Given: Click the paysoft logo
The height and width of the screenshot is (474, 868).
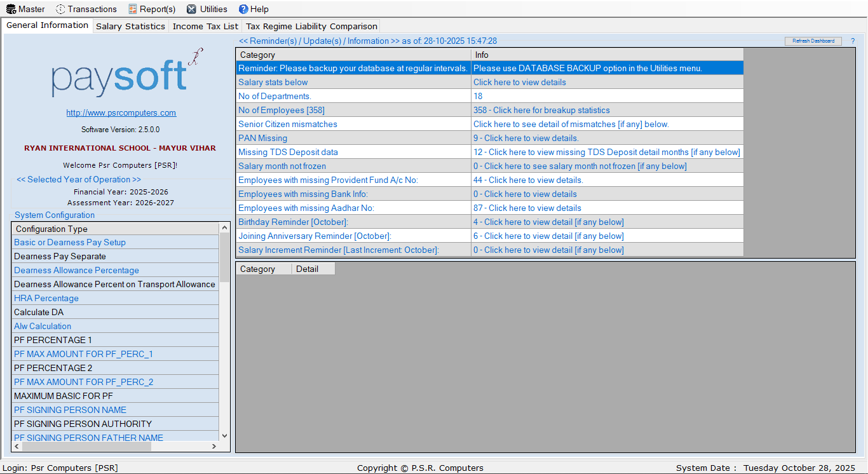Looking at the screenshot, I should point(121,76).
